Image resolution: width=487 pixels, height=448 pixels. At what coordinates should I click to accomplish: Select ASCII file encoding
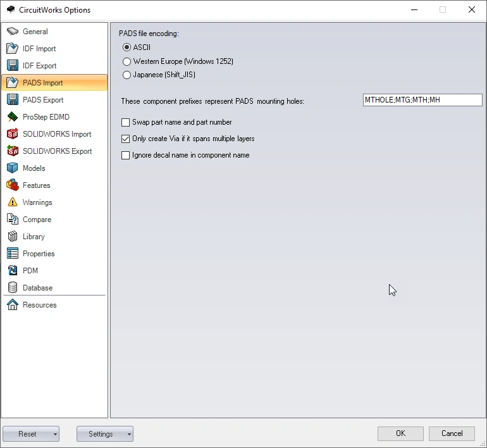pyautogui.click(x=126, y=47)
